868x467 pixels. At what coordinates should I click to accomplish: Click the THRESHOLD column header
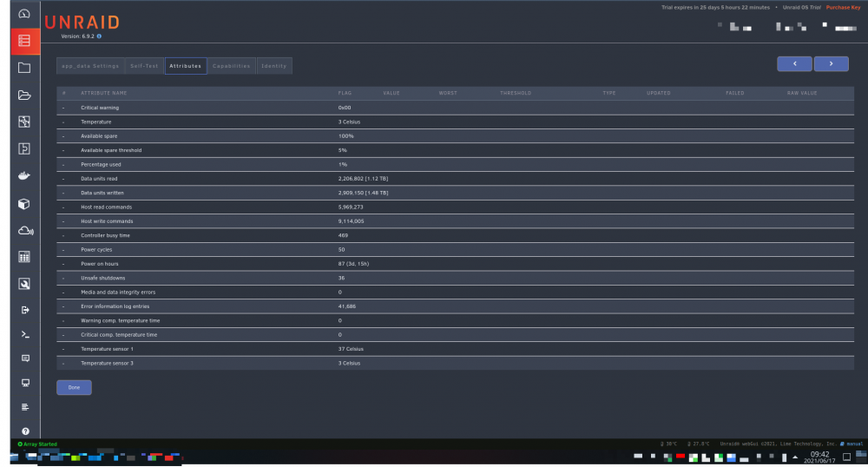(x=516, y=93)
